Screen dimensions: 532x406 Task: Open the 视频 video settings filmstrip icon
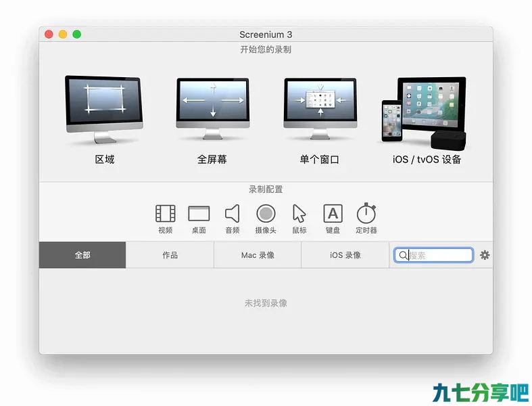165,214
